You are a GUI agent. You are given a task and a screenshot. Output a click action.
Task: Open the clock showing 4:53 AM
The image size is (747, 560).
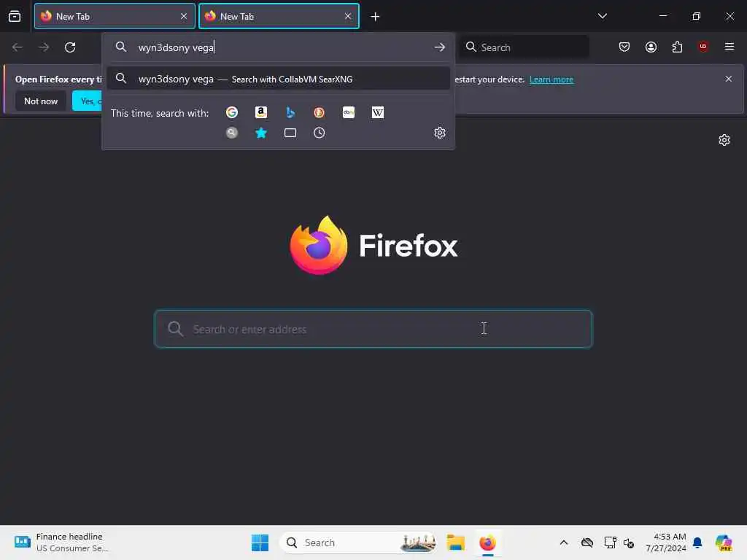click(x=666, y=542)
